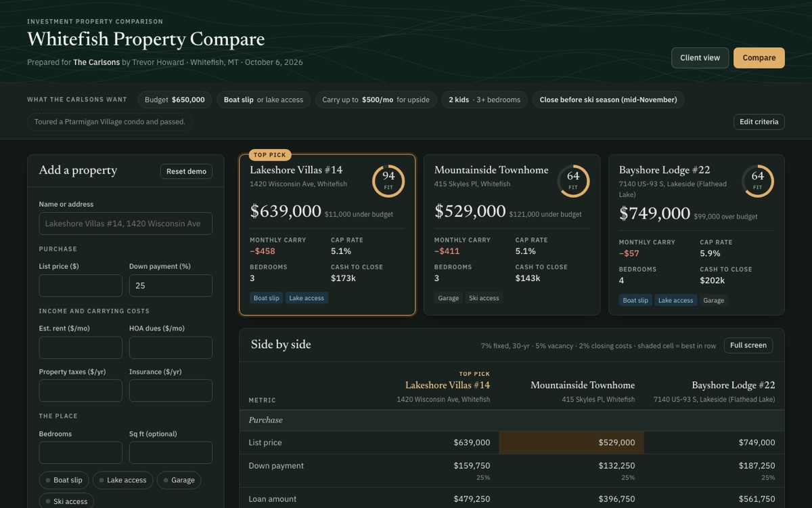Click the 2 kids 3+ bedrooms chip
The width and height of the screenshot is (812, 508).
coord(484,100)
